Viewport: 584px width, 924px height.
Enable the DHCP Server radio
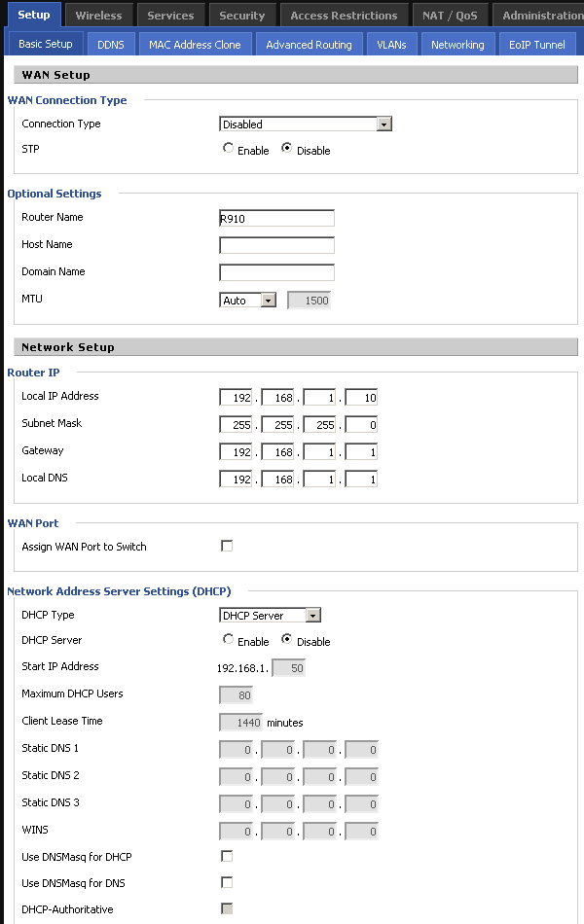(229, 639)
